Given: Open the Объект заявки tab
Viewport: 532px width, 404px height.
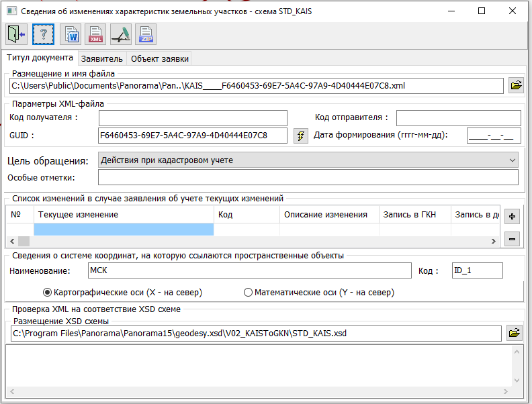Looking at the screenshot, I should [x=160, y=58].
